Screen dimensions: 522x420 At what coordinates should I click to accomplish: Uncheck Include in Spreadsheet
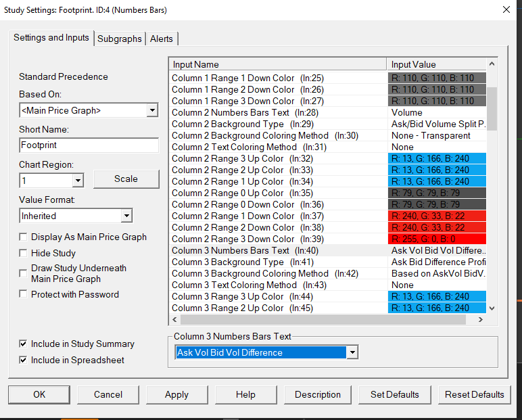coord(24,360)
